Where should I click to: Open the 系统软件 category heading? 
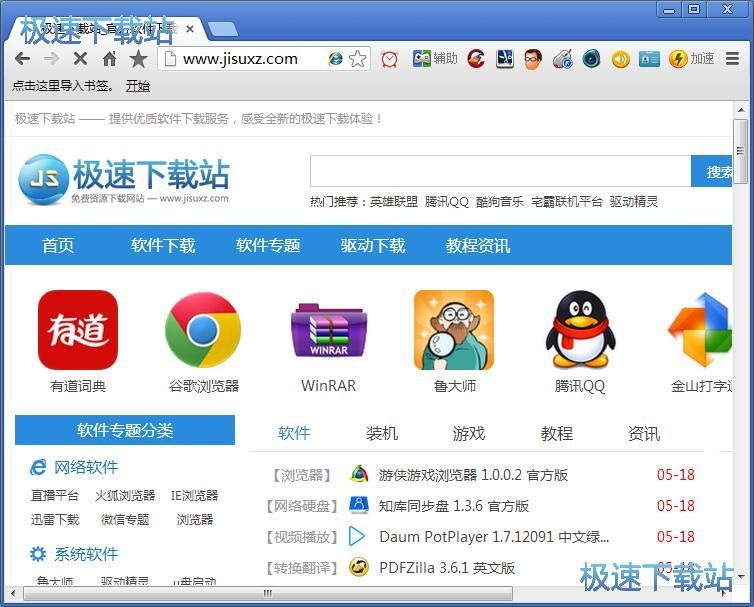coord(86,554)
